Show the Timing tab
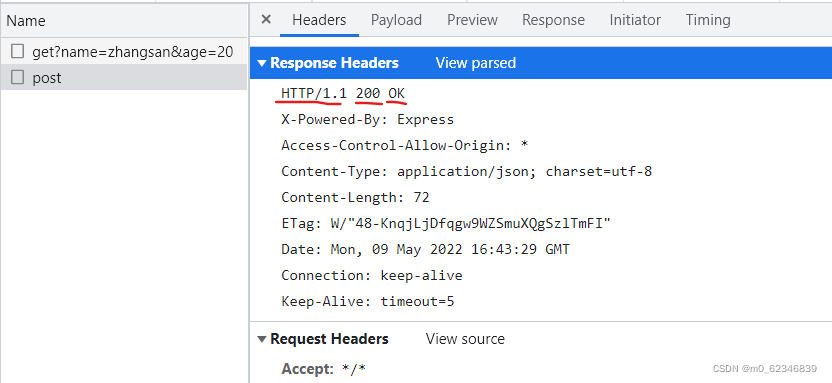832x383 pixels. tap(708, 20)
